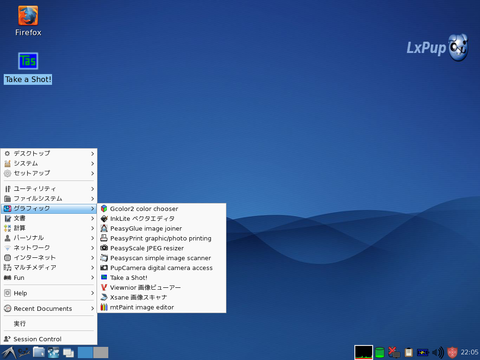This screenshot has height=360, width=480.
Task: Open the ネットワーク menu category
Action: point(49,248)
